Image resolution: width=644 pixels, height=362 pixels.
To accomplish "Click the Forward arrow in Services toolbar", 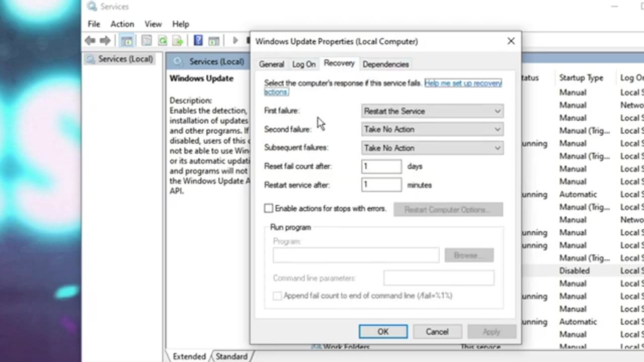I will [105, 41].
